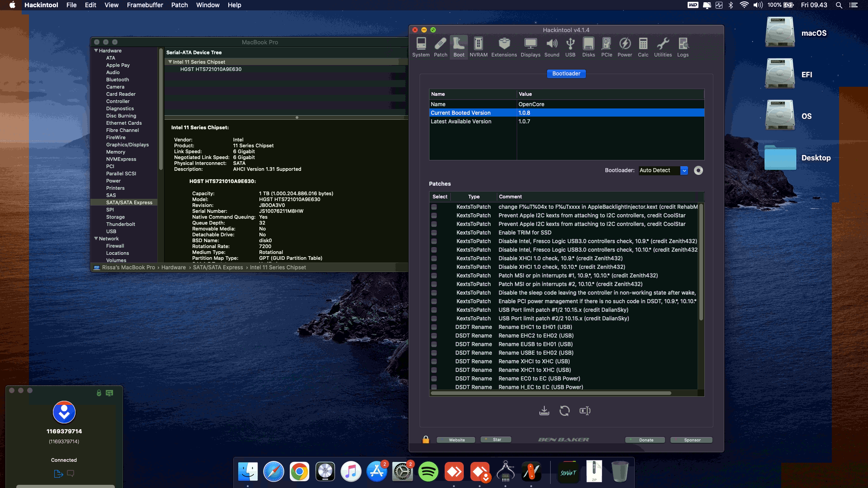This screenshot has height=488, width=868.
Task: Open the Patch menu in menu bar
Action: tap(179, 5)
